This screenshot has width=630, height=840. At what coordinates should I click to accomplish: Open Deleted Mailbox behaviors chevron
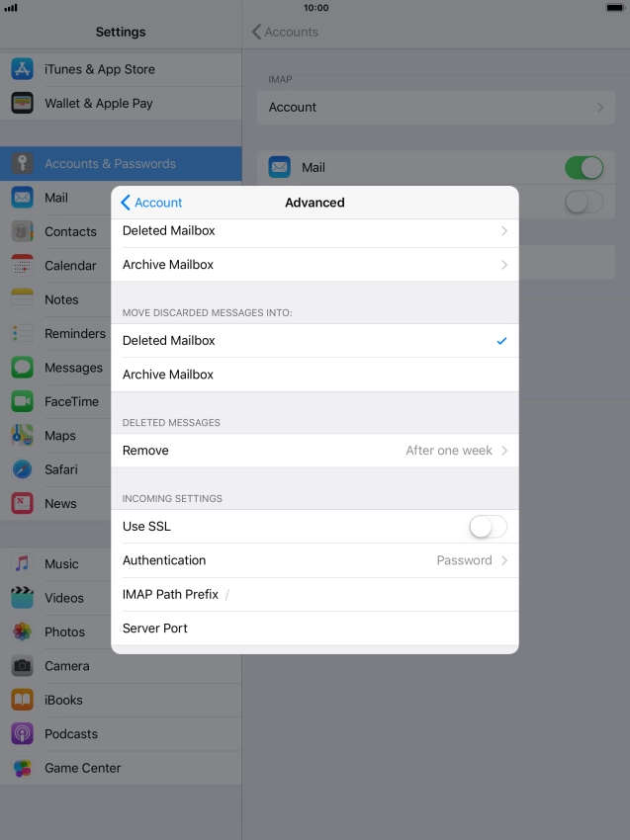point(504,231)
